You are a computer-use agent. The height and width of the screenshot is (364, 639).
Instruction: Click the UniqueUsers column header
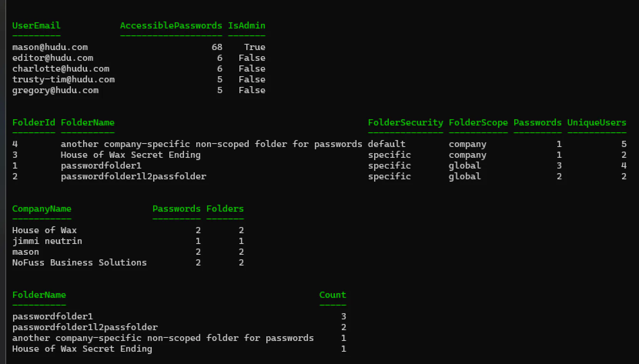point(597,122)
